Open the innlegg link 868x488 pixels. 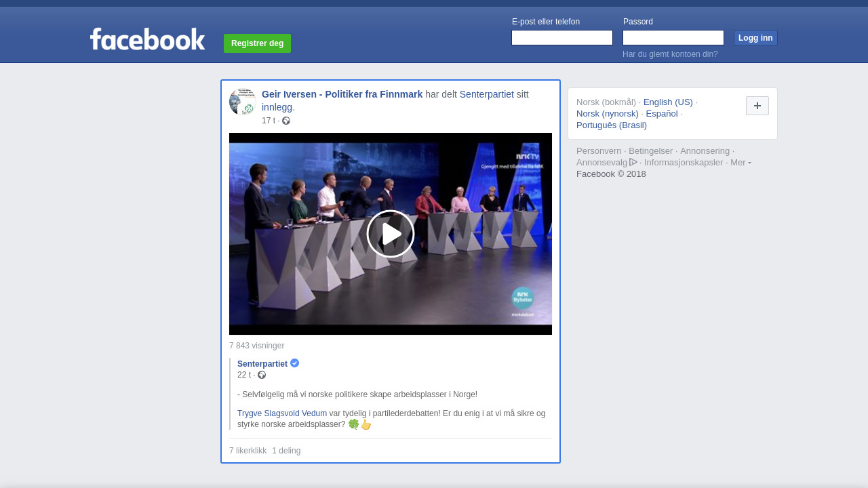point(278,107)
